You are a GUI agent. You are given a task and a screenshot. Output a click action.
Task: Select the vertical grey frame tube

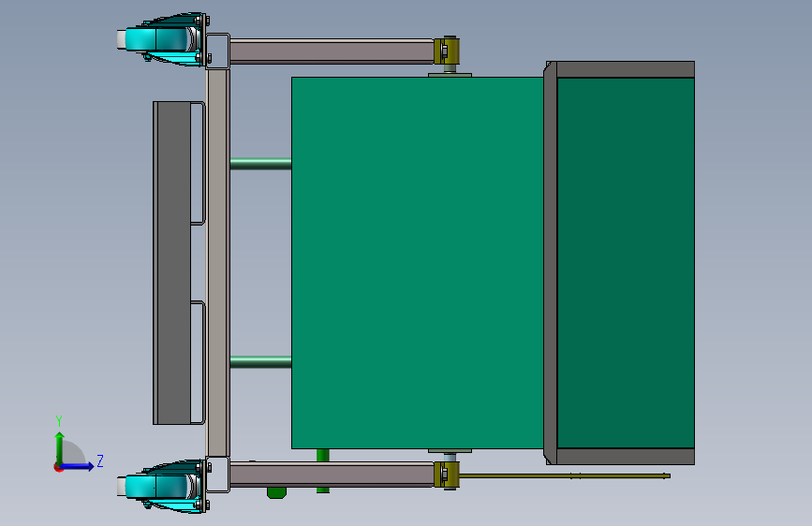(217, 262)
